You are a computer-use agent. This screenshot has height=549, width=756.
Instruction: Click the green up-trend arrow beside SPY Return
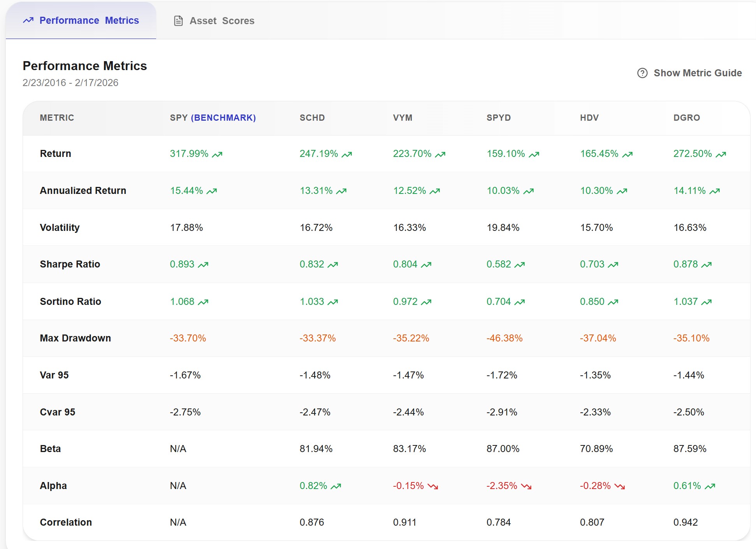217,154
